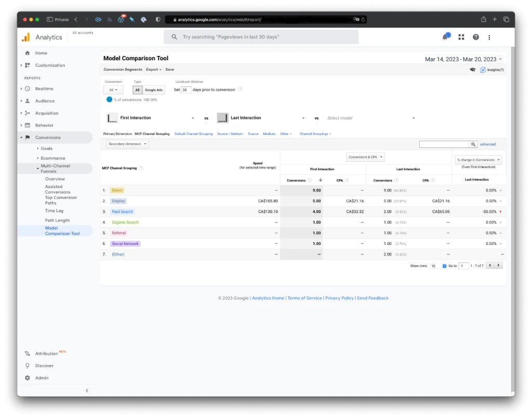Click the Help question mark icon

click(476, 37)
